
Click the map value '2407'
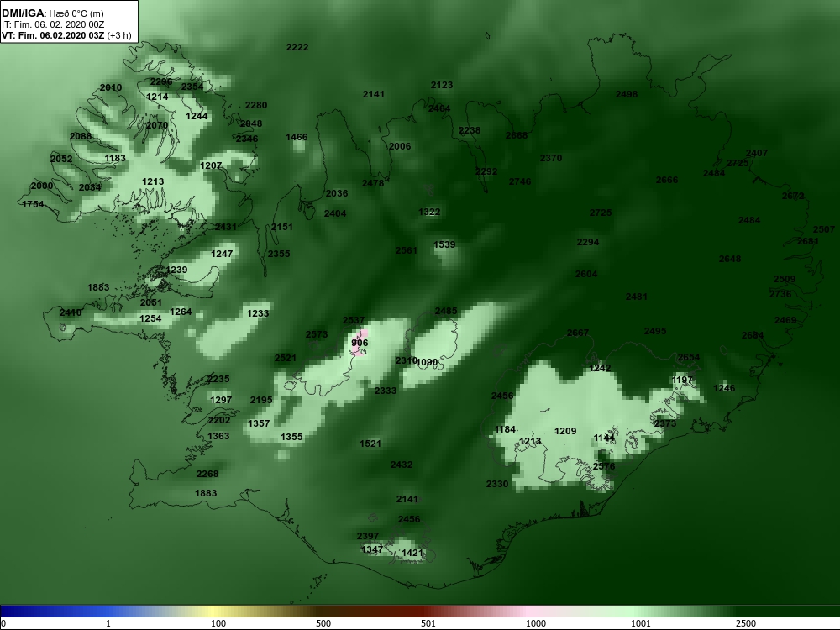click(757, 153)
